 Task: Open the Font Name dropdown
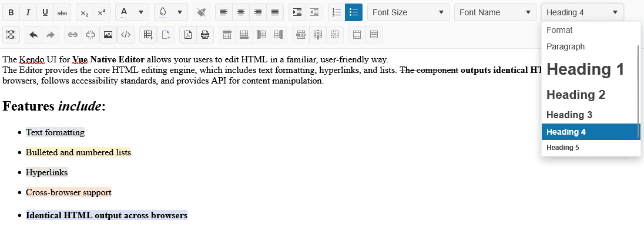pos(495,12)
